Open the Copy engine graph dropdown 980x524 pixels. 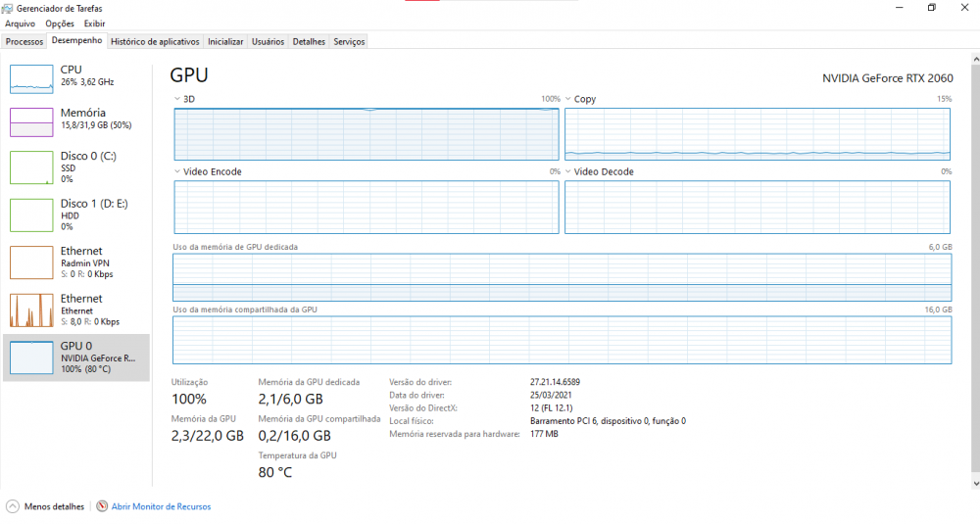(568, 99)
